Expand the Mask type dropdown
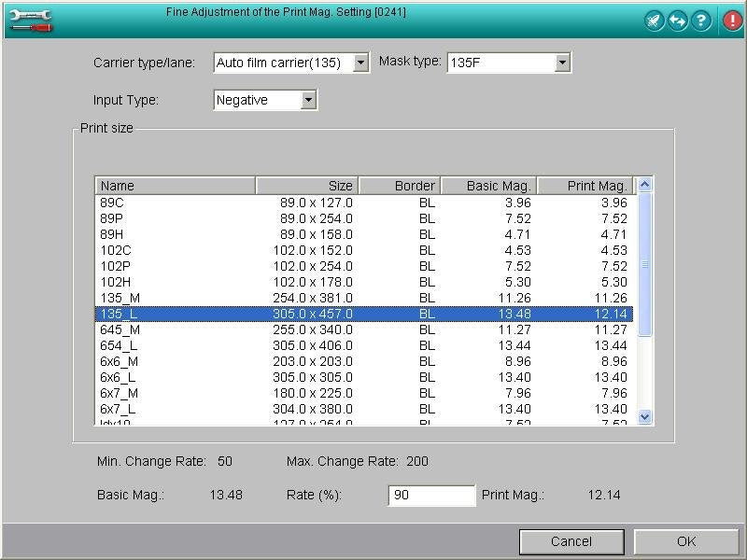 point(561,63)
